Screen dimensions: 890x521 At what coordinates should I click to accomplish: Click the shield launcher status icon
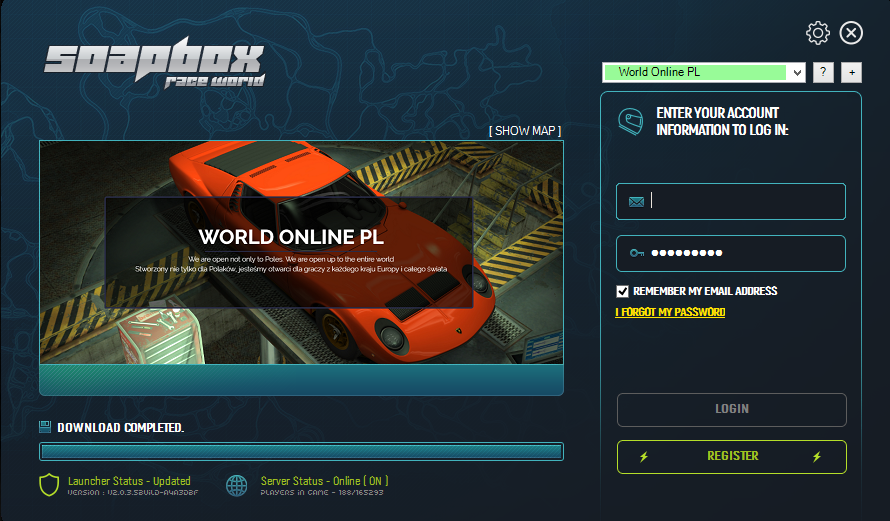tap(49, 485)
